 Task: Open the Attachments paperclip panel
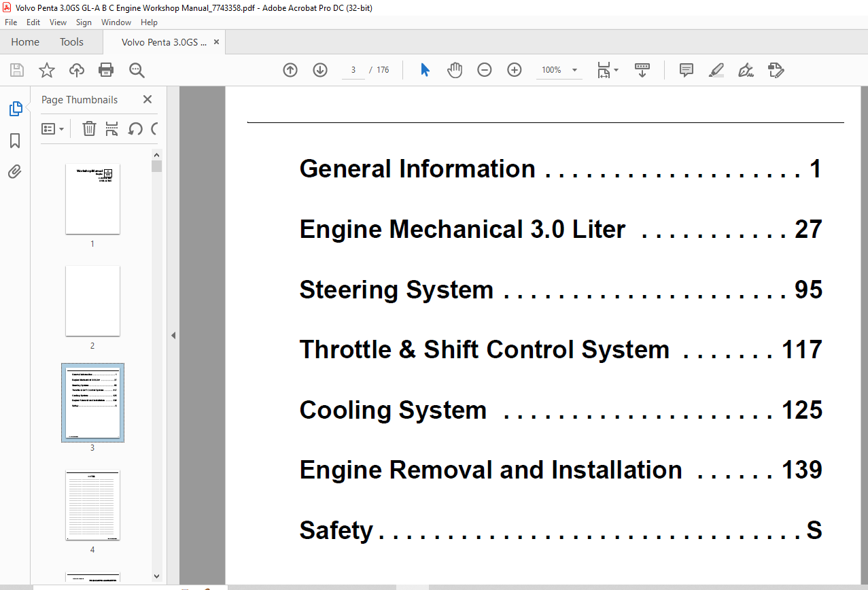15,172
